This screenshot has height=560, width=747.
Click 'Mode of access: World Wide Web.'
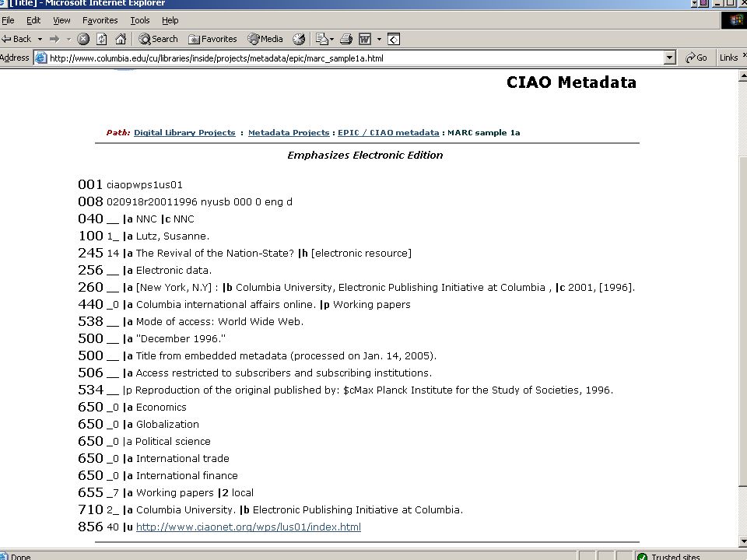(x=219, y=322)
